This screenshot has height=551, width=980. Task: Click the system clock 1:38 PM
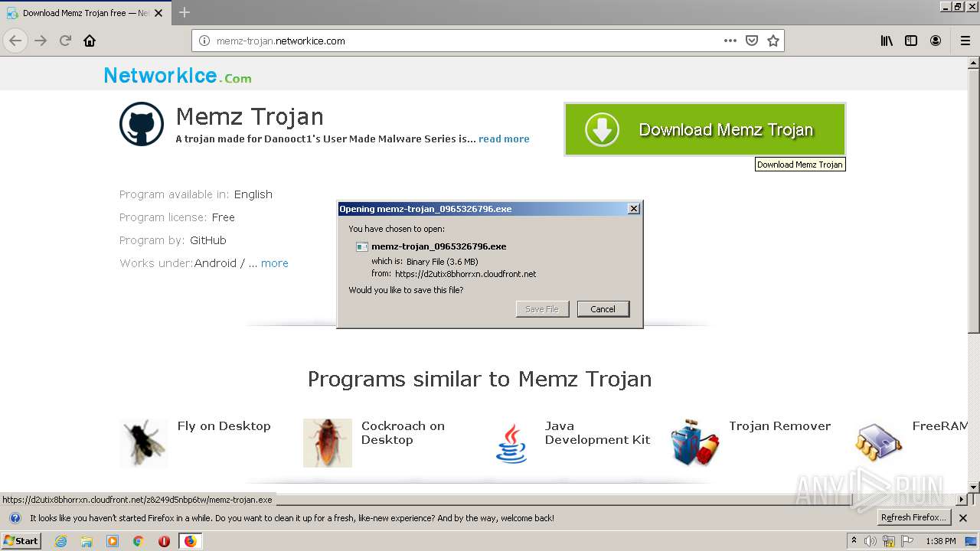(x=941, y=541)
